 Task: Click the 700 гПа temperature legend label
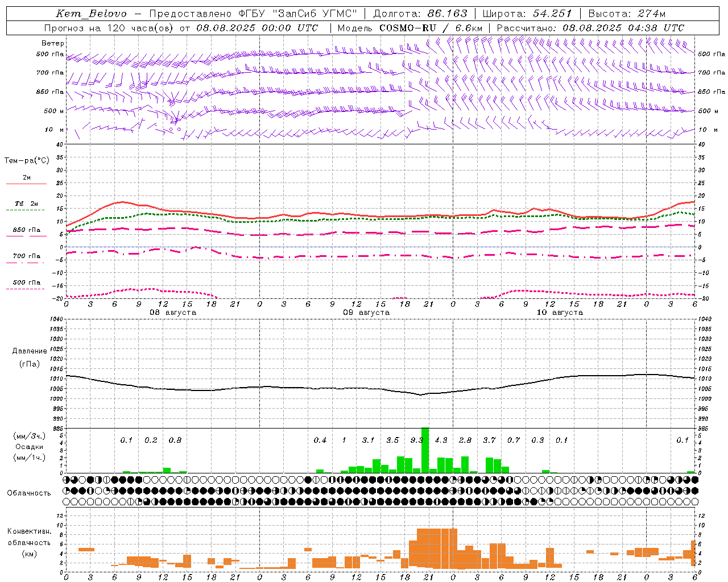pyautogui.click(x=27, y=256)
